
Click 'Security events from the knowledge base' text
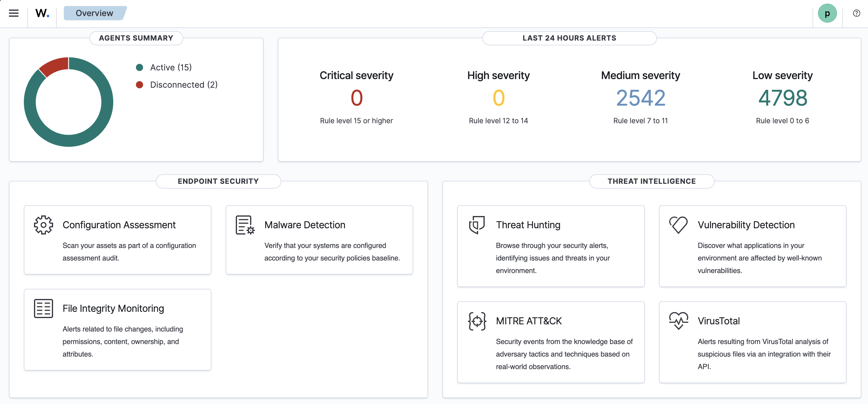point(564,354)
